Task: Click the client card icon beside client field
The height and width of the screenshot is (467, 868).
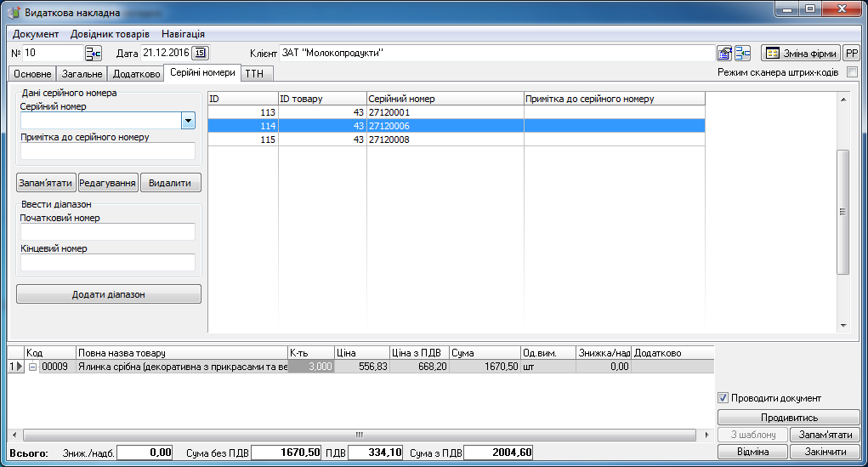Action: click(724, 53)
